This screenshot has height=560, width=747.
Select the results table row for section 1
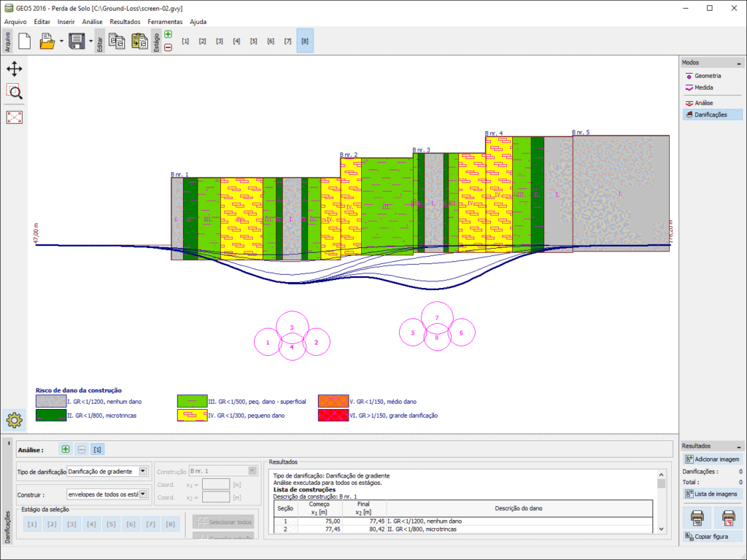(x=463, y=521)
